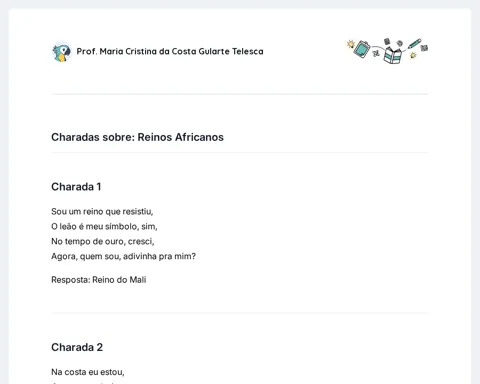Click the small gray square icon right of pencil
The height and width of the screenshot is (384, 480).
(x=424, y=48)
